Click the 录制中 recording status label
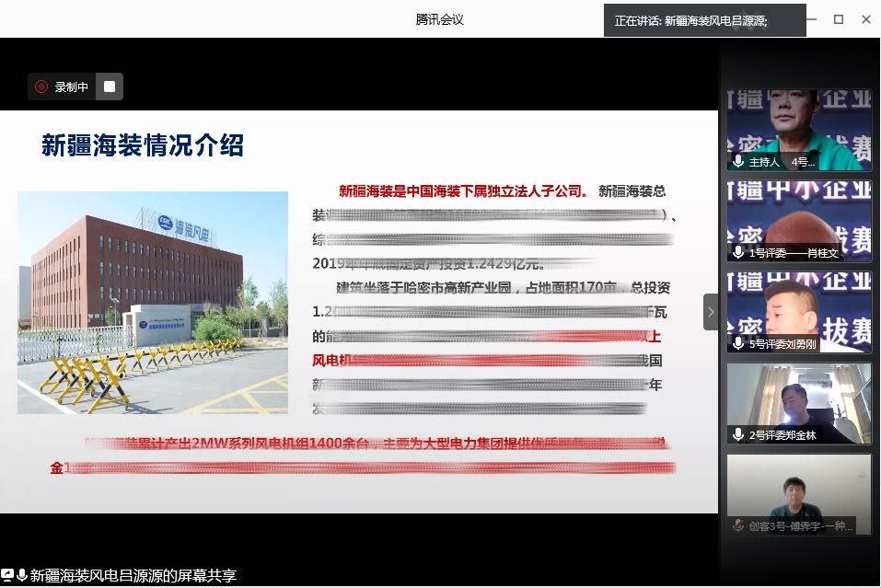 click(x=72, y=87)
